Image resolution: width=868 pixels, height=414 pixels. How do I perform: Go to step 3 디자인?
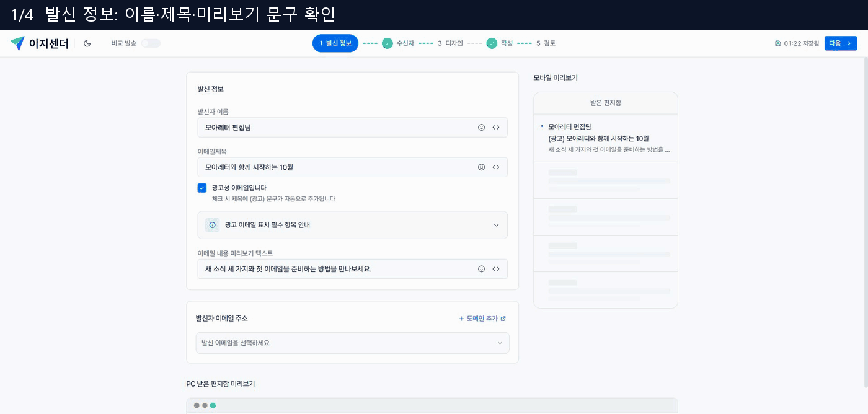450,43
